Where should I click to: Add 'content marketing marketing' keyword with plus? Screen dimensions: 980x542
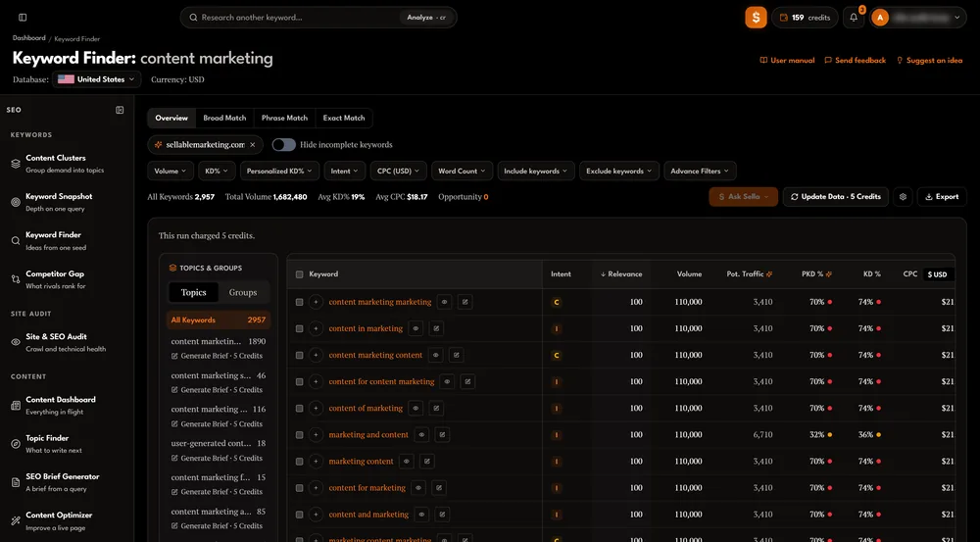click(x=316, y=302)
